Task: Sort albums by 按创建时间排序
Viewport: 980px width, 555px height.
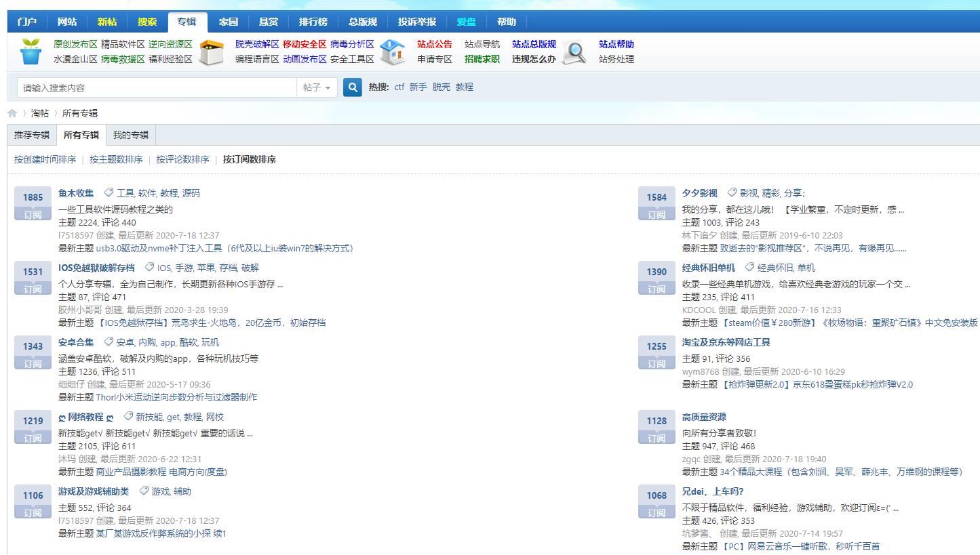Action: [x=45, y=159]
